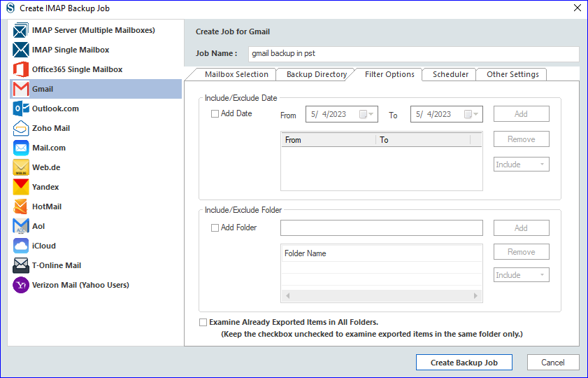Viewport: 588px width, 378px height.
Task: Go to the Scheduler tab
Action: pos(450,74)
